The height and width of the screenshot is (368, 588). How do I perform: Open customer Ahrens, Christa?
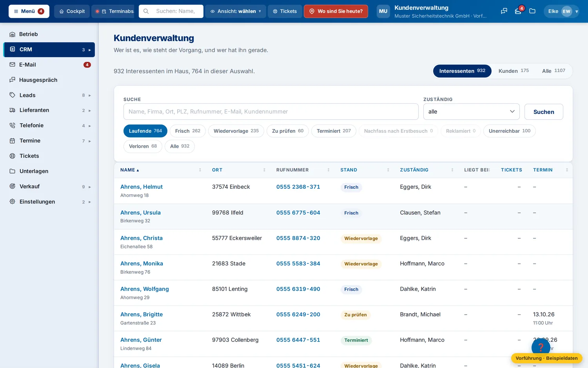click(x=142, y=238)
